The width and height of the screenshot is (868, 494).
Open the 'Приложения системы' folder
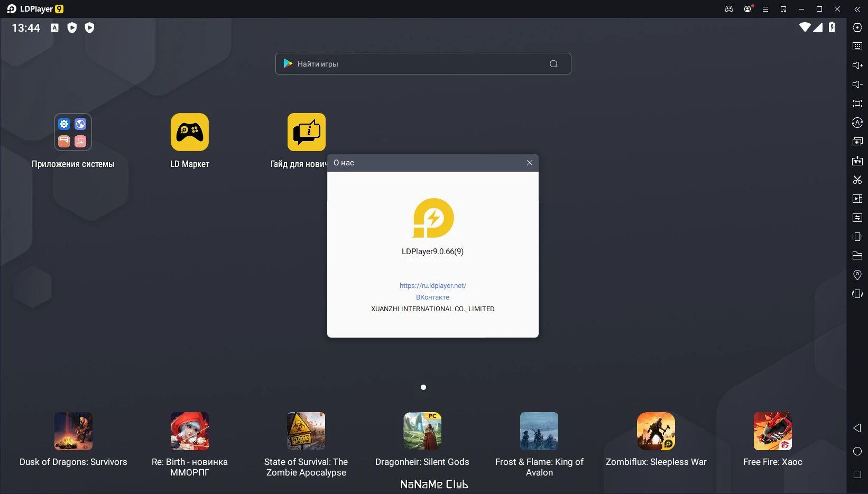click(x=73, y=132)
